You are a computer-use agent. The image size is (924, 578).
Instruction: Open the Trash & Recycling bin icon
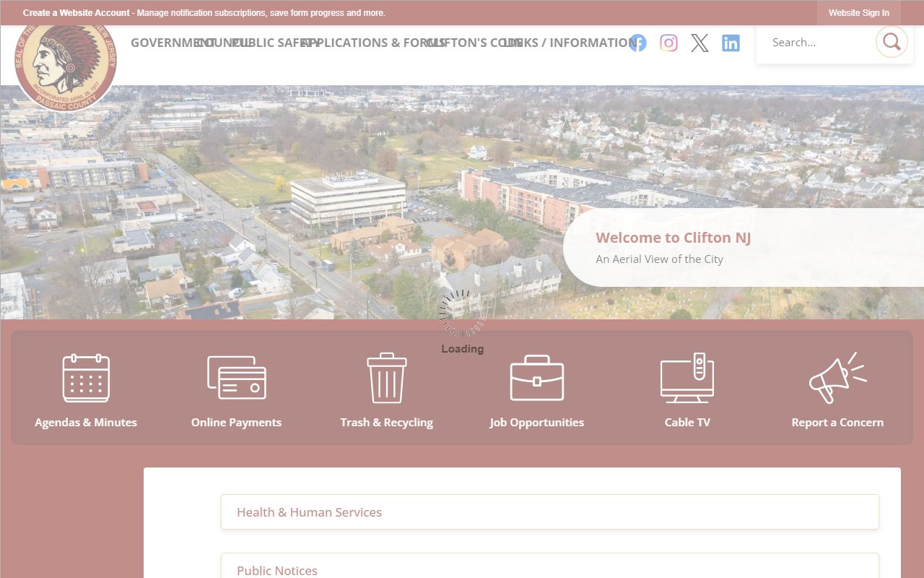tap(387, 378)
